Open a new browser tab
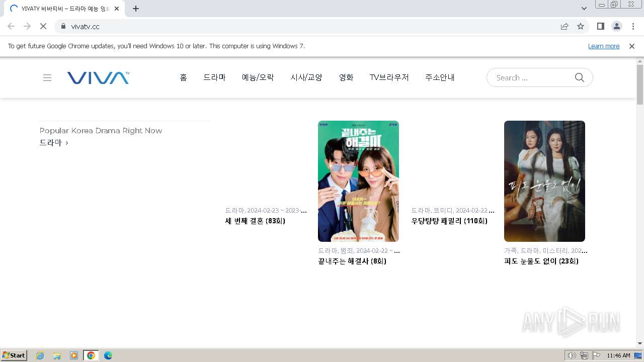Screen dimensions: 644x362 (x=136, y=9)
